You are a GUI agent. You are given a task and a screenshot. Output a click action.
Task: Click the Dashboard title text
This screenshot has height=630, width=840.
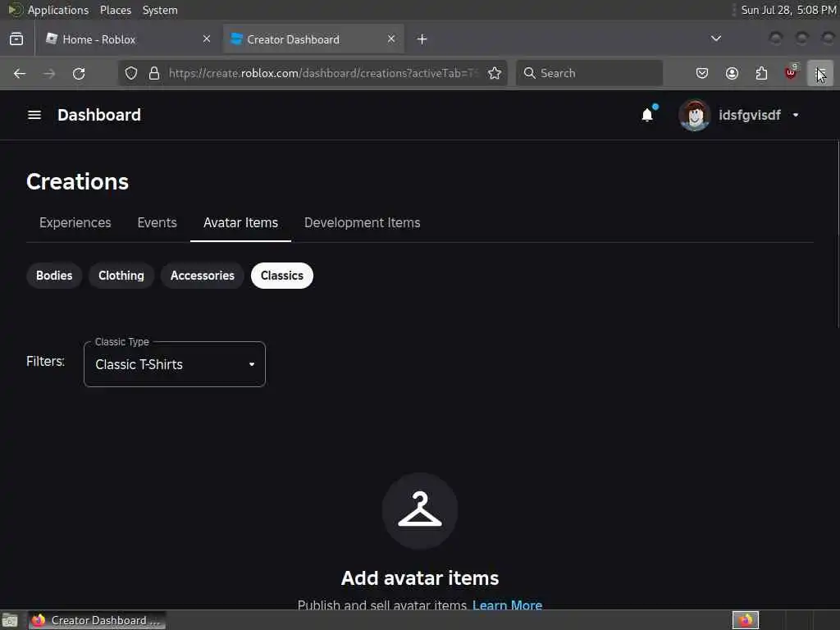tap(99, 115)
